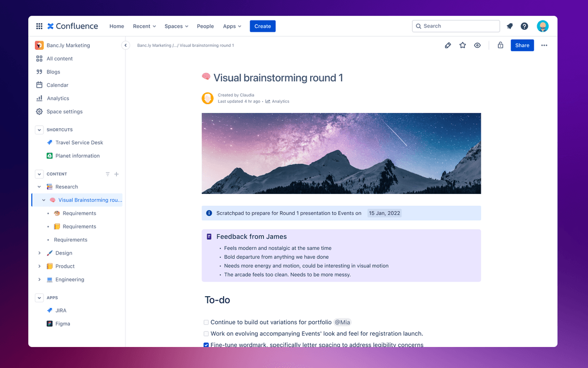Star this page as a favorite

462,45
